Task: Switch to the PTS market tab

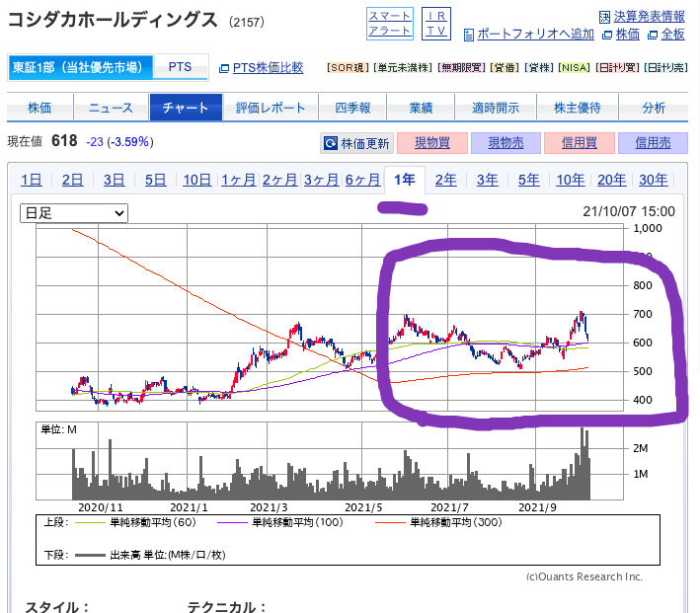Action: pos(180,67)
